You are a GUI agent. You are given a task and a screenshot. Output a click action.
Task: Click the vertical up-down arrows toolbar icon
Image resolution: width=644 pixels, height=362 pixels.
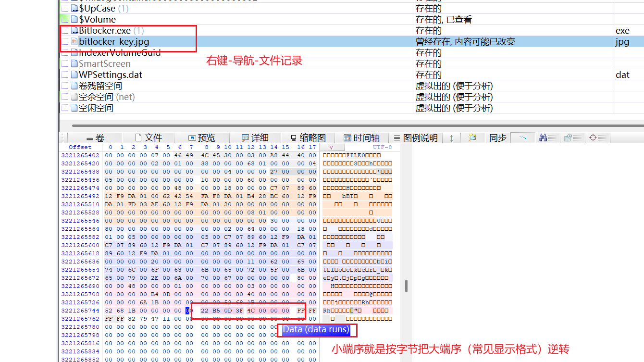tap(451, 138)
